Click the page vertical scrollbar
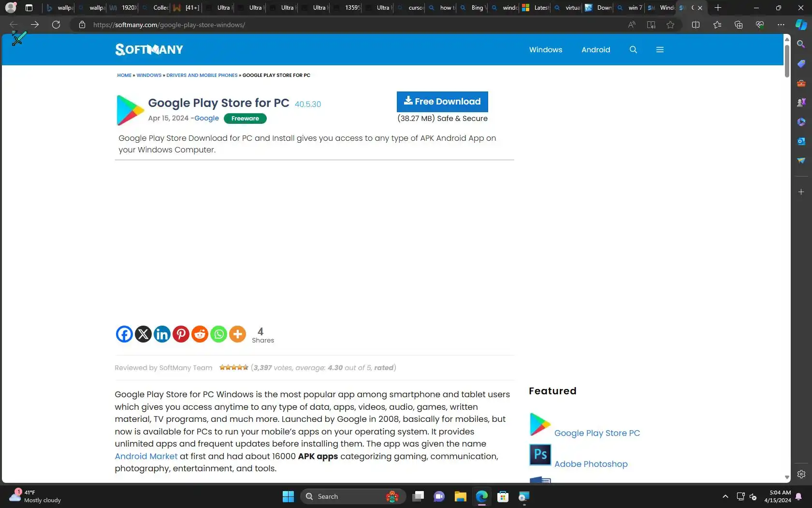This screenshot has height=508, width=812. pos(787,61)
